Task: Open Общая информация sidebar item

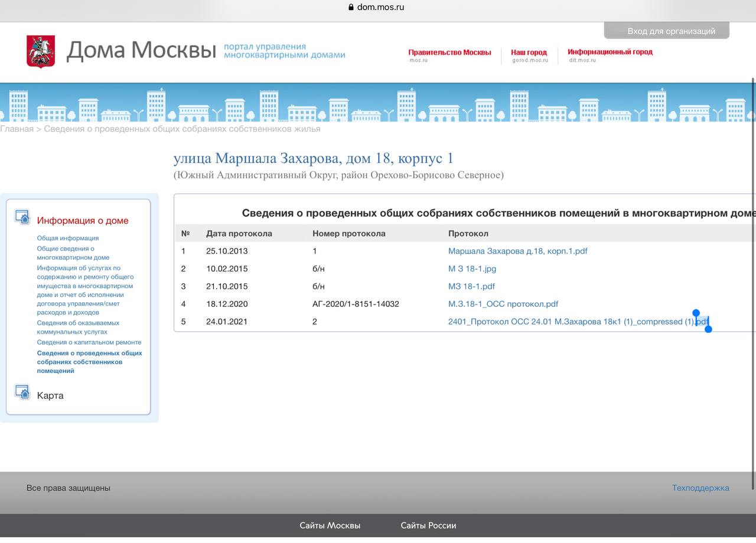Action: (68, 238)
